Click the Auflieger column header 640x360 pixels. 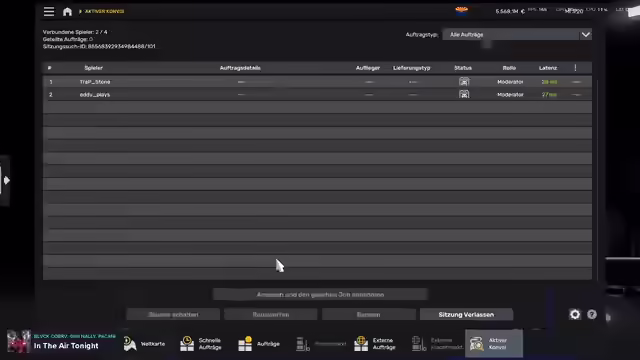[368, 68]
